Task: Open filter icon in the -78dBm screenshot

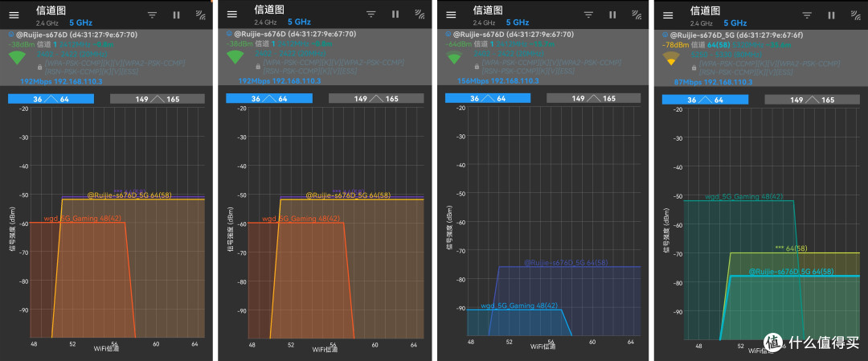Action: [x=807, y=15]
